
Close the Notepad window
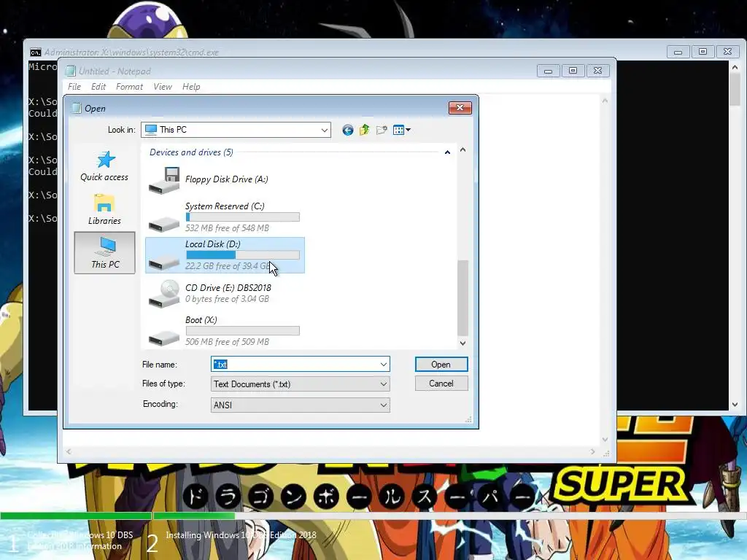[598, 71]
